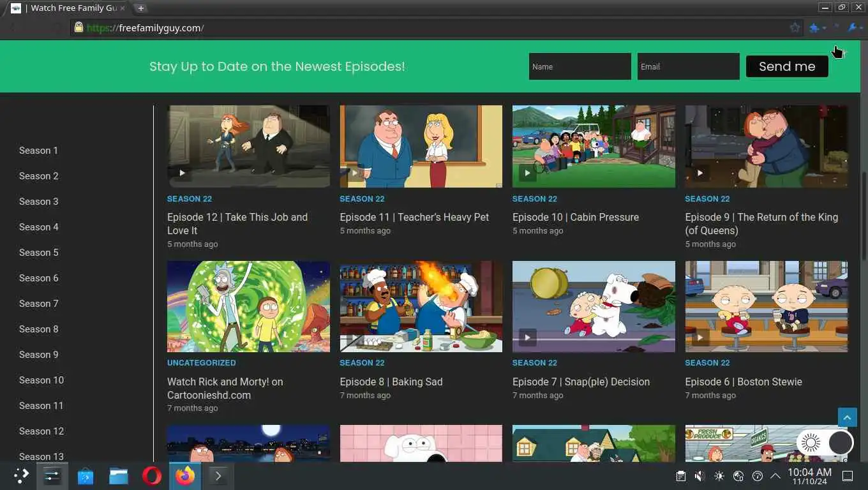The height and width of the screenshot is (490, 868).
Task: Open Episode 10 Cabin Pressure title
Action: 576,217
